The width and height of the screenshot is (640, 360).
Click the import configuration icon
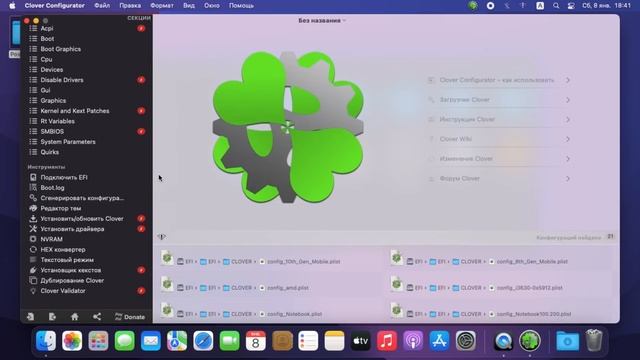coord(30,317)
